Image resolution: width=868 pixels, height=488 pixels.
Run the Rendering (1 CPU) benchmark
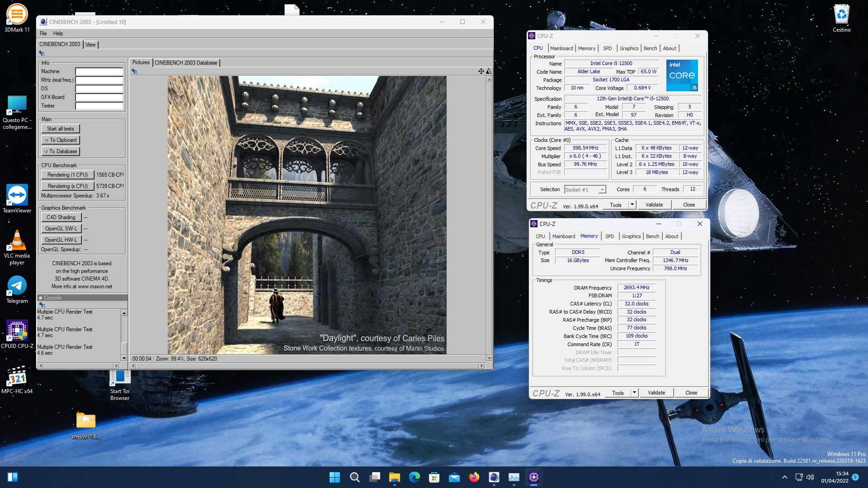(x=67, y=175)
